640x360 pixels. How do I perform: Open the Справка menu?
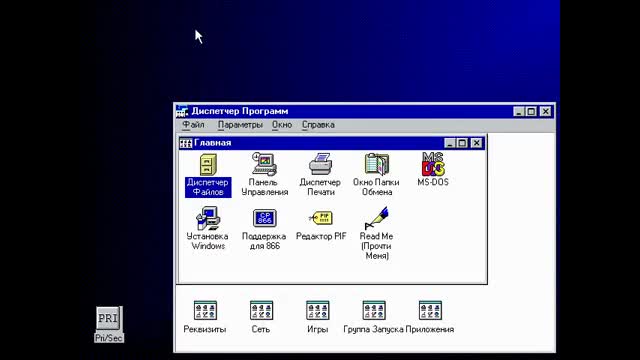point(318,125)
